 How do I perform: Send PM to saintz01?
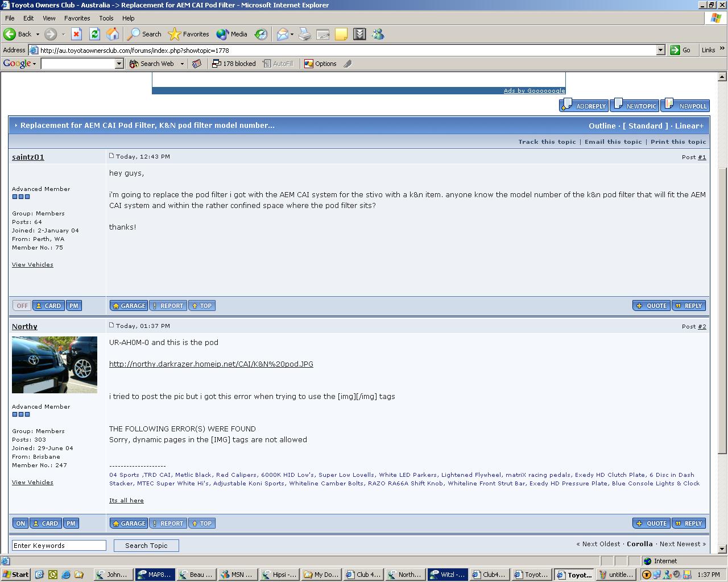[x=74, y=306]
